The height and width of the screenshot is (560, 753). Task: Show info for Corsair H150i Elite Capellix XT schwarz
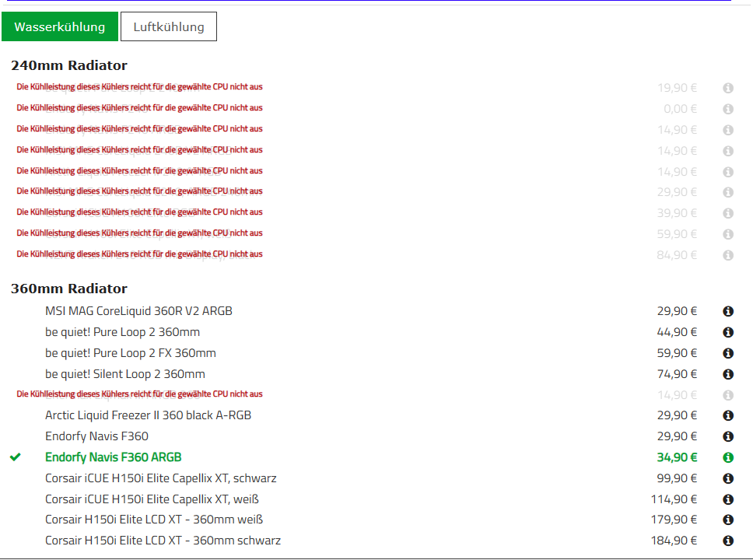point(728,478)
